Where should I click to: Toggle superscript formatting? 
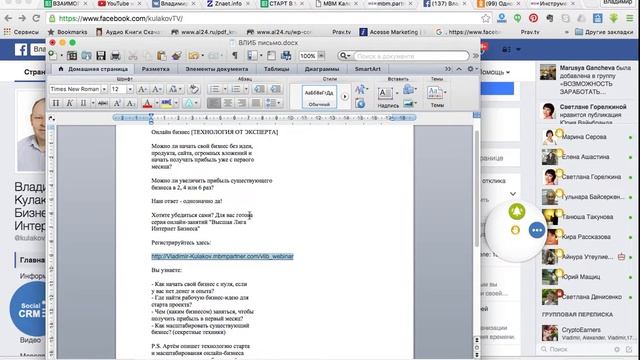click(117, 103)
